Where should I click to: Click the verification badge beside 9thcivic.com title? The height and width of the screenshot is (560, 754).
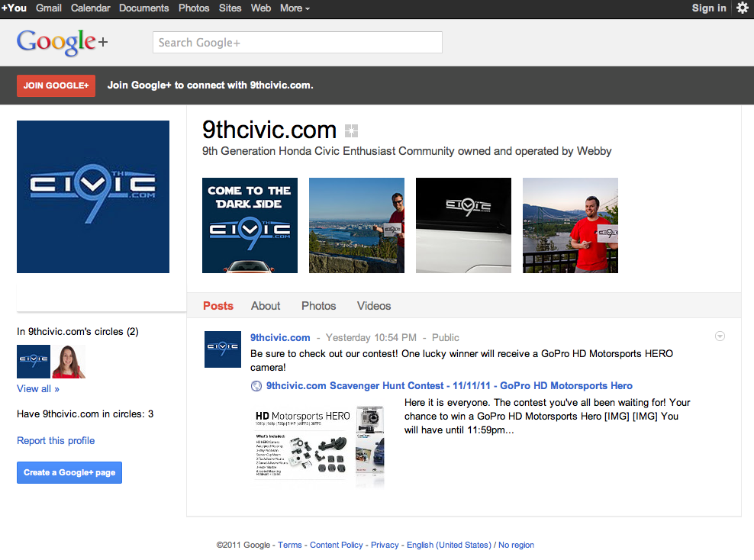352,130
